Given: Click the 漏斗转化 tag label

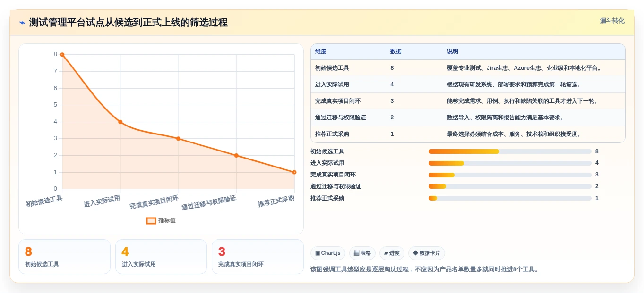Looking at the screenshot, I should point(612,21).
